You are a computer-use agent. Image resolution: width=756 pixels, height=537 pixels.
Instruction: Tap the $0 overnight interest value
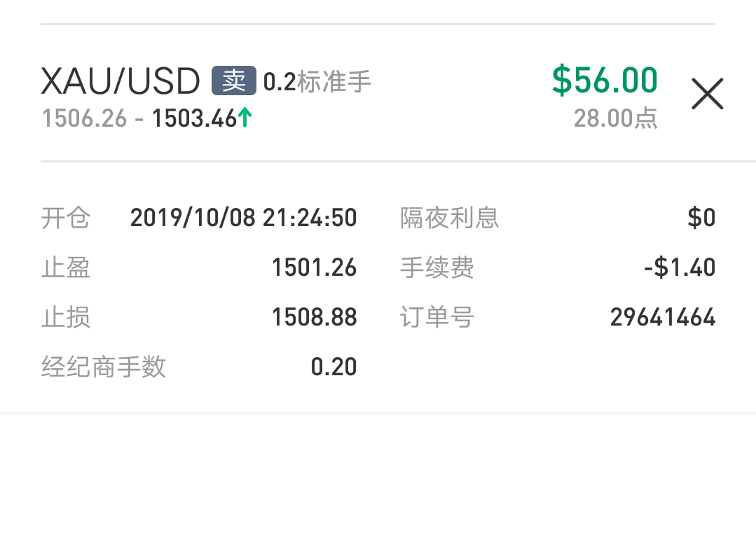[x=701, y=218]
